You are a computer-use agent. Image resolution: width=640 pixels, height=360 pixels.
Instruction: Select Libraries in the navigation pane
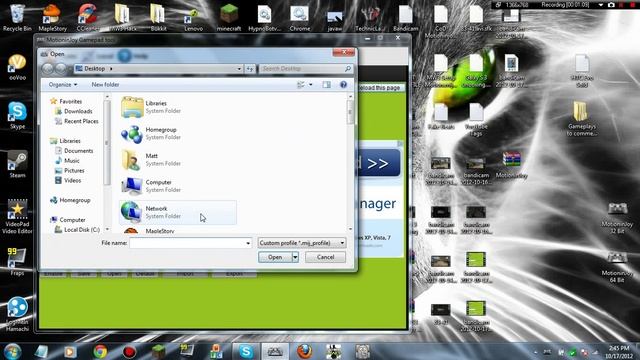click(65, 141)
